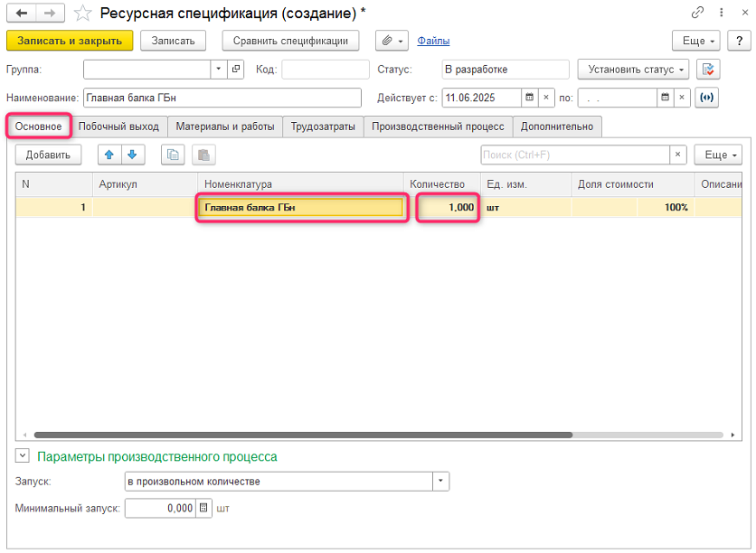Screen dimensions: 756x553
Task: Expand the Запуск dropdown
Action: tap(440, 482)
